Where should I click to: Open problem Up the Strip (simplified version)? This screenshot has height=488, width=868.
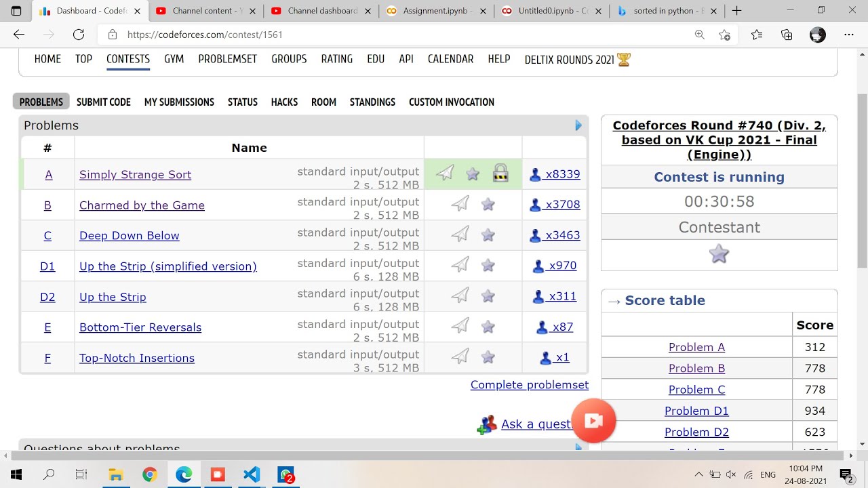click(168, 266)
